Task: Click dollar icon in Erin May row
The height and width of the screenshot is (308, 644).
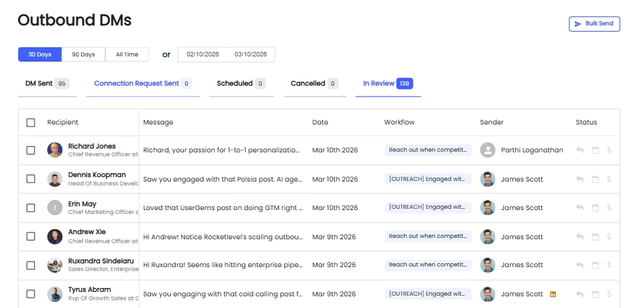Action: pyautogui.click(x=609, y=207)
